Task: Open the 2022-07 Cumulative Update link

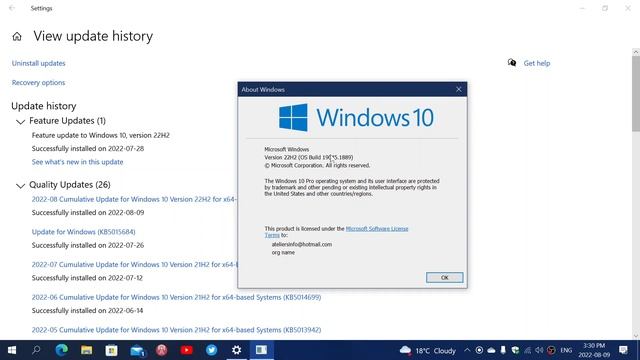Action: (134, 264)
